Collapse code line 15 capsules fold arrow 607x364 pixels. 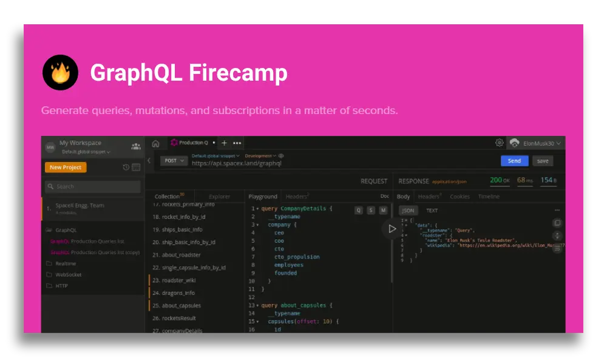tap(257, 322)
